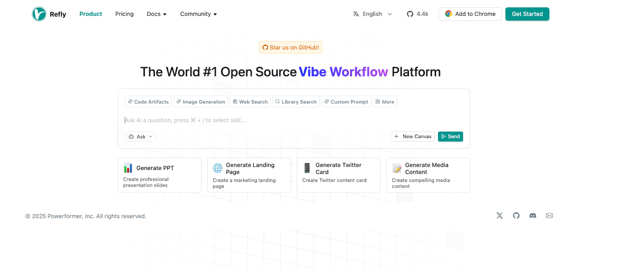Select the Library Search skill
This screenshot has height=269, width=644.
(296, 102)
